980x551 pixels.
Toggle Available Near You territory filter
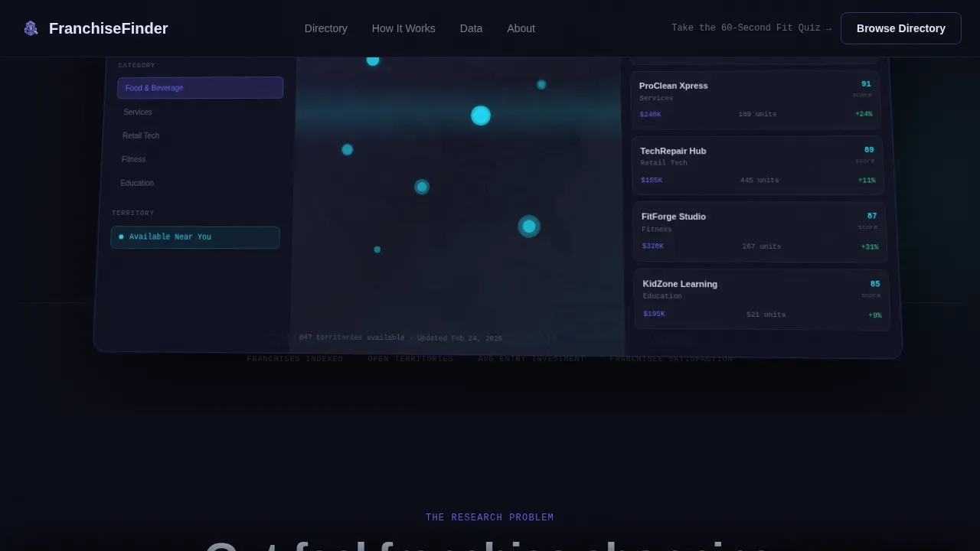click(x=195, y=237)
